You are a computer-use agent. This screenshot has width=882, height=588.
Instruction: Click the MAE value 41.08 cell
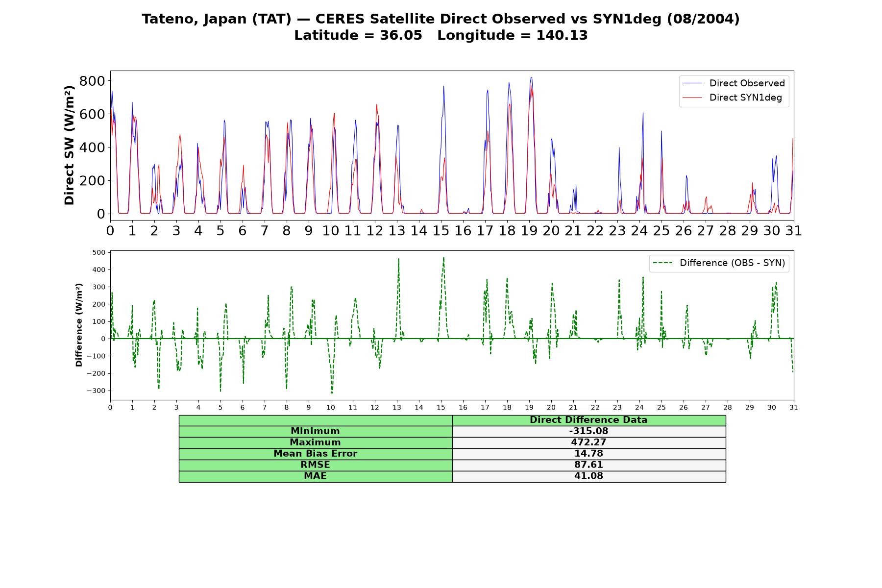589,476
